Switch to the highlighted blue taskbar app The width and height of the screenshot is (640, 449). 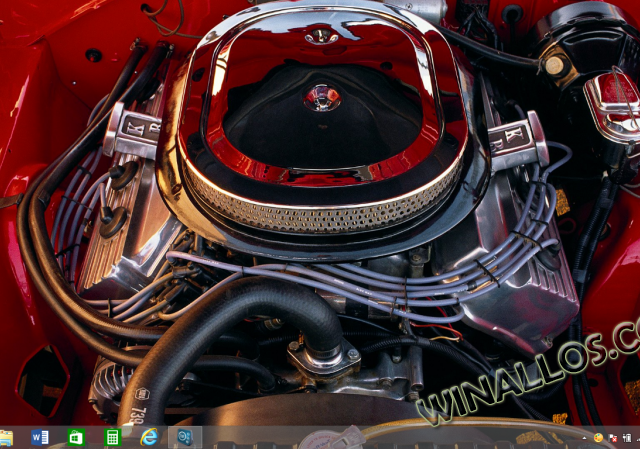pyautogui.click(x=185, y=438)
